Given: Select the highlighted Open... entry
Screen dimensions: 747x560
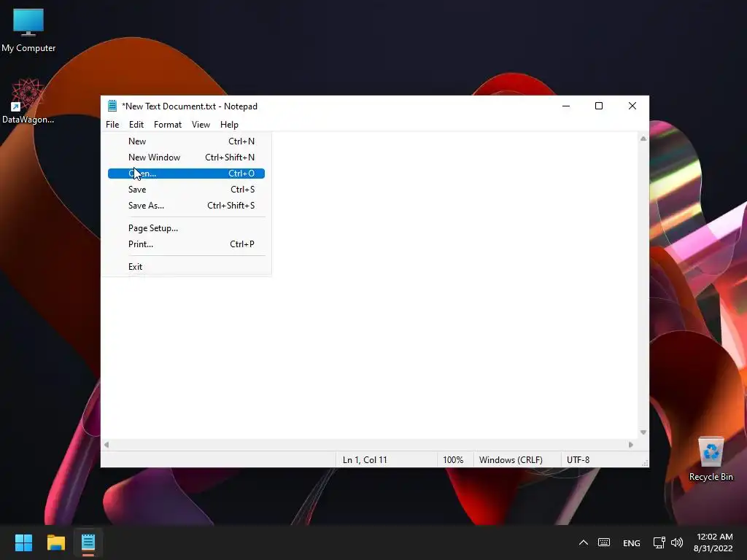Looking at the screenshot, I should pos(186,174).
